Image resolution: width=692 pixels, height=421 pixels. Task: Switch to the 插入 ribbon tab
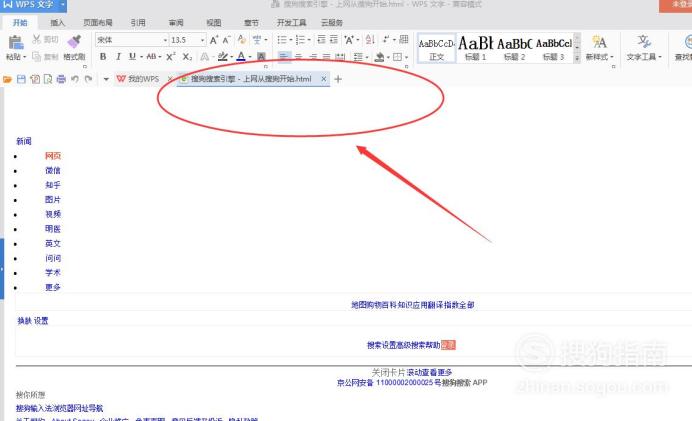57,23
